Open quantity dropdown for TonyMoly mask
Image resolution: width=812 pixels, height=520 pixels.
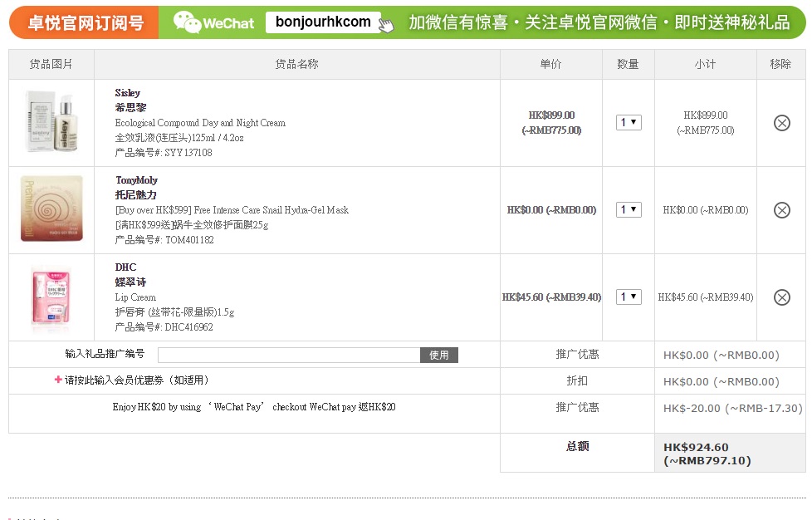[x=629, y=210]
